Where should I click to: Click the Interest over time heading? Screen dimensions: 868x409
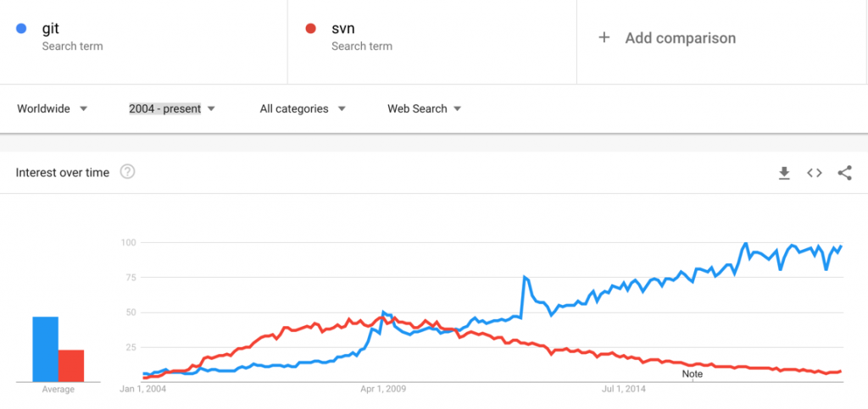[x=63, y=173]
